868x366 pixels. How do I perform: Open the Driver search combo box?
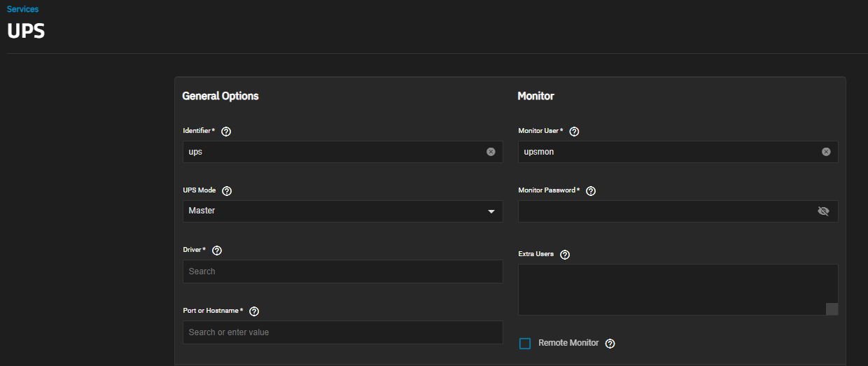pyautogui.click(x=342, y=272)
